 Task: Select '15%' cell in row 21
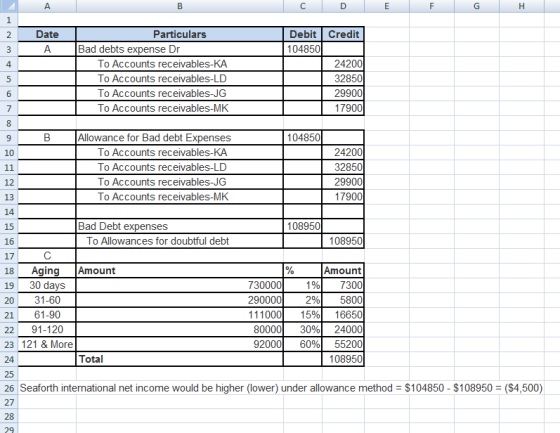click(303, 315)
